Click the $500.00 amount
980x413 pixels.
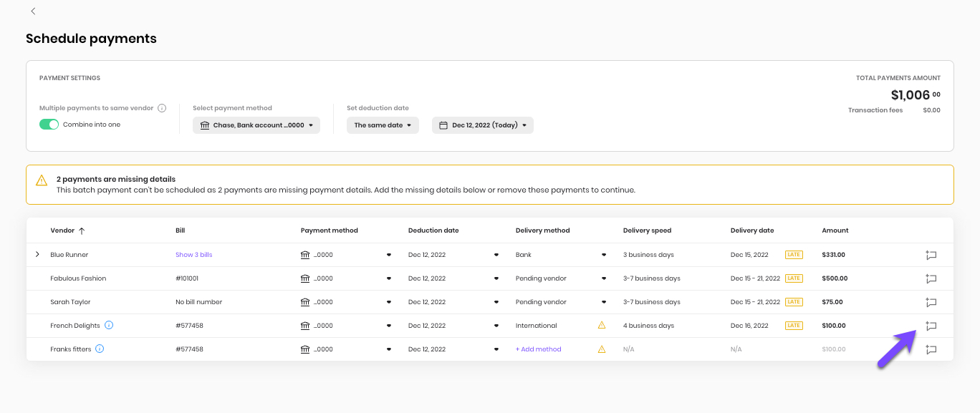(835, 278)
